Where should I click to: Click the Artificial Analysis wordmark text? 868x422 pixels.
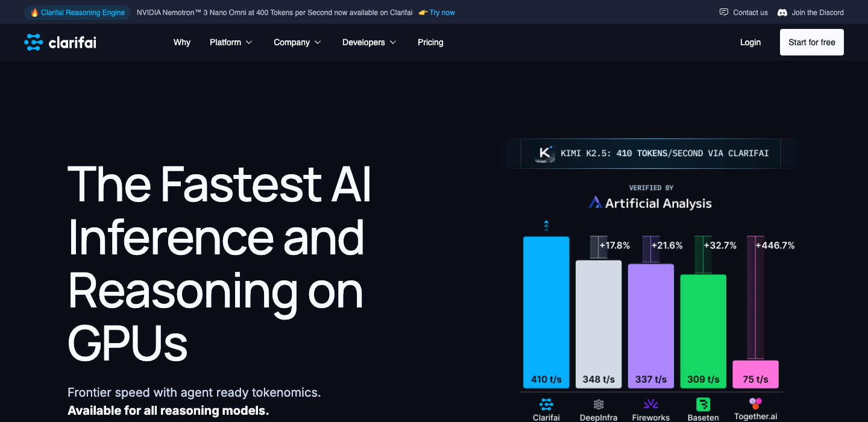tap(658, 203)
